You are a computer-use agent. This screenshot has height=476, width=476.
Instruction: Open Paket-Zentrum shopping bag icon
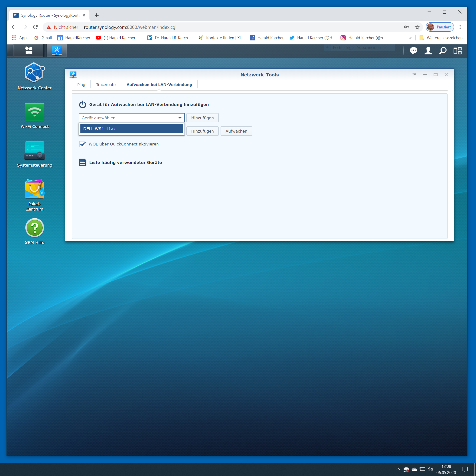[34, 189]
